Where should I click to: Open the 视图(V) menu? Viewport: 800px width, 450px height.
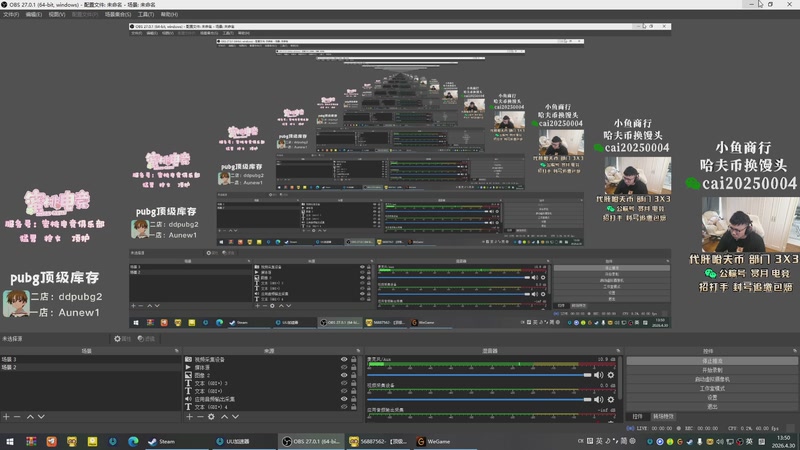pos(57,14)
